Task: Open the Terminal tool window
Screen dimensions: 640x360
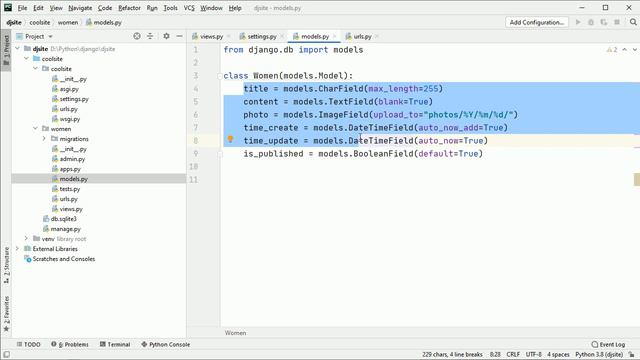Action: point(115,344)
